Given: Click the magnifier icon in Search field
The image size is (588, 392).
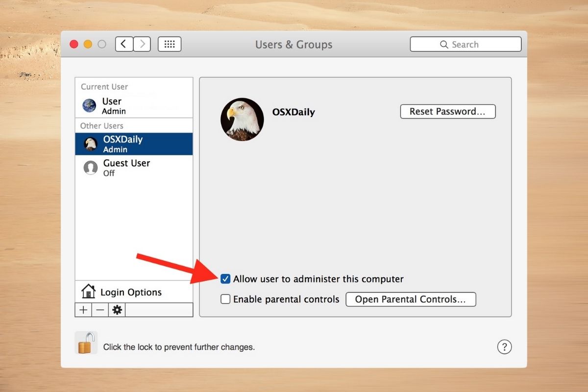Looking at the screenshot, I should coord(444,45).
